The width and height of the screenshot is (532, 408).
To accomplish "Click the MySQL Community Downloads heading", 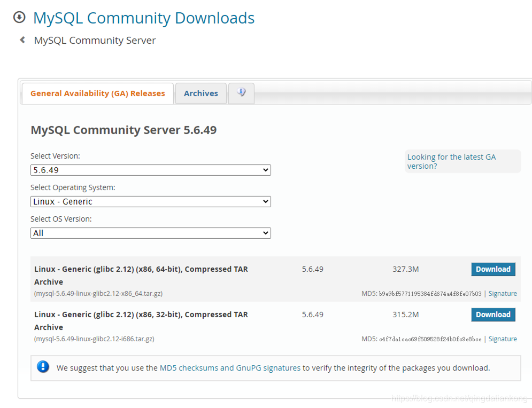I will coord(143,18).
